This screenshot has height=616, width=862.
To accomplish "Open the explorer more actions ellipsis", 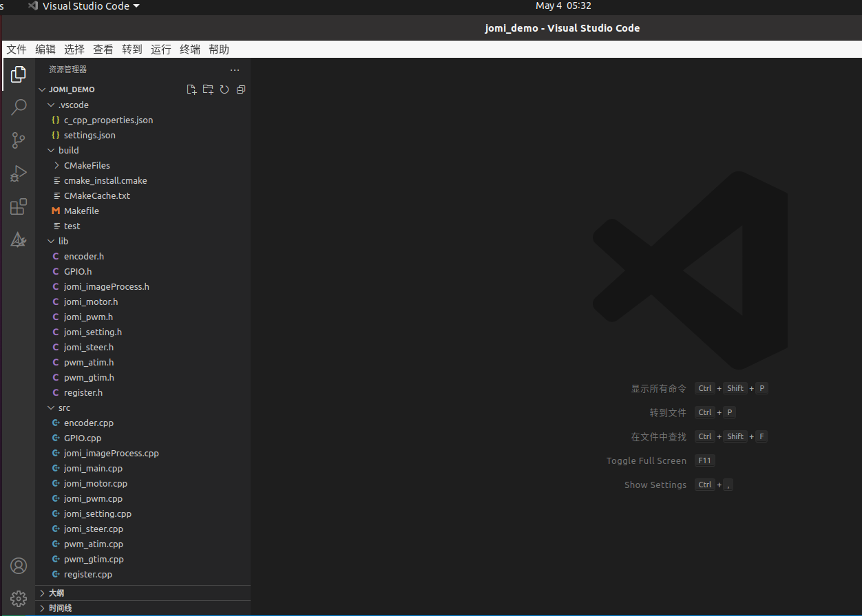I will click(235, 70).
